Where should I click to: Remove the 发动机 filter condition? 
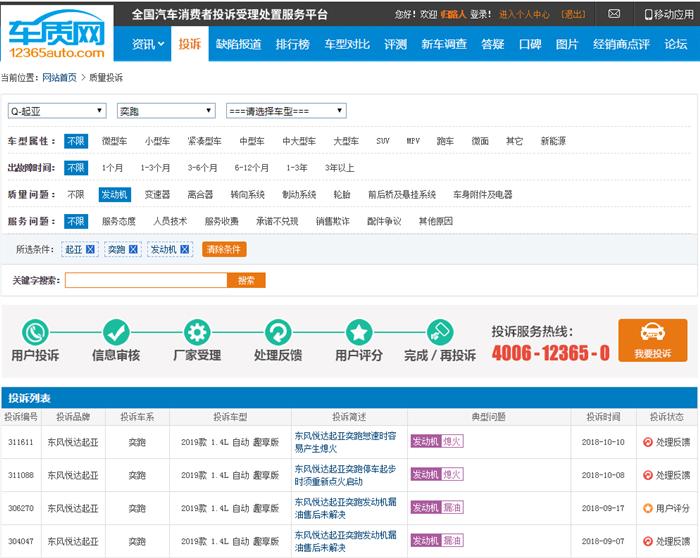tap(184, 250)
